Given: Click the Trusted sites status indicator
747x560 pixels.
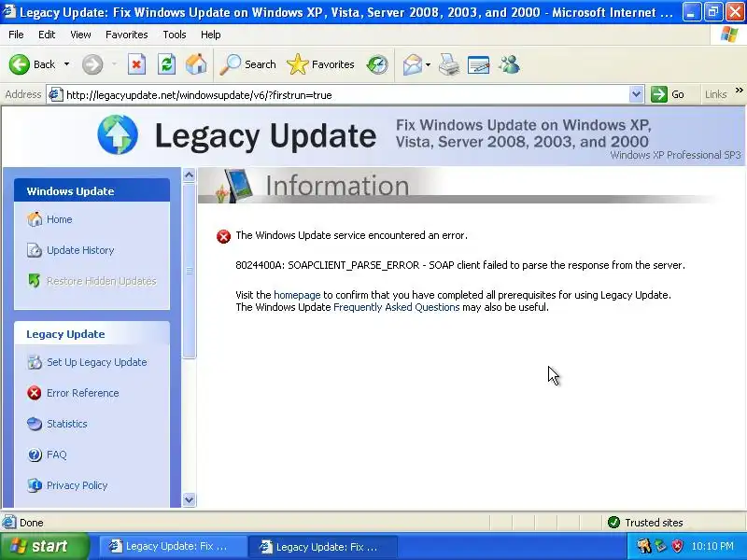Looking at the screenshot, I should click(645, 523).
